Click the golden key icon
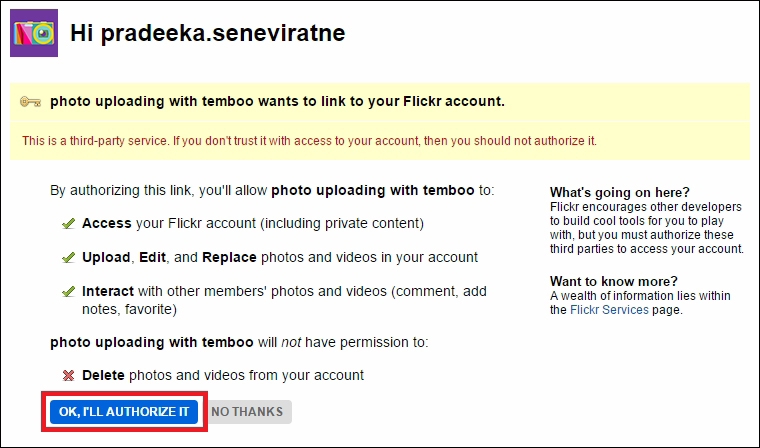The width and height of the screenshot is (760, 448). click(x=31, y=102)
